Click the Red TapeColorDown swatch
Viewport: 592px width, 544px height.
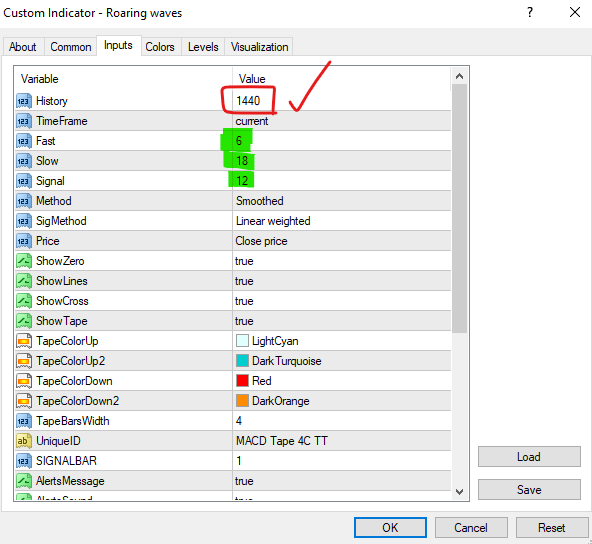(242, 381)
